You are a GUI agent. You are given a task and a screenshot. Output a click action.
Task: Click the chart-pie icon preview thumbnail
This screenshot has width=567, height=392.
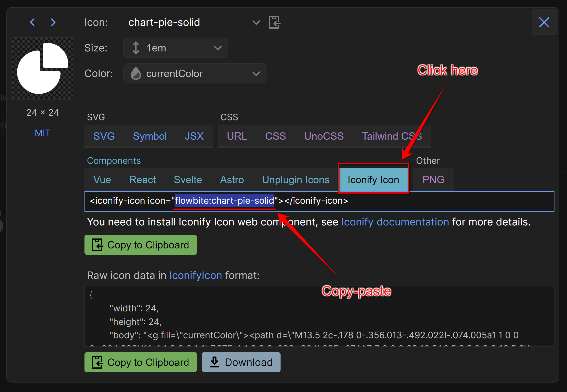point(43,68)
